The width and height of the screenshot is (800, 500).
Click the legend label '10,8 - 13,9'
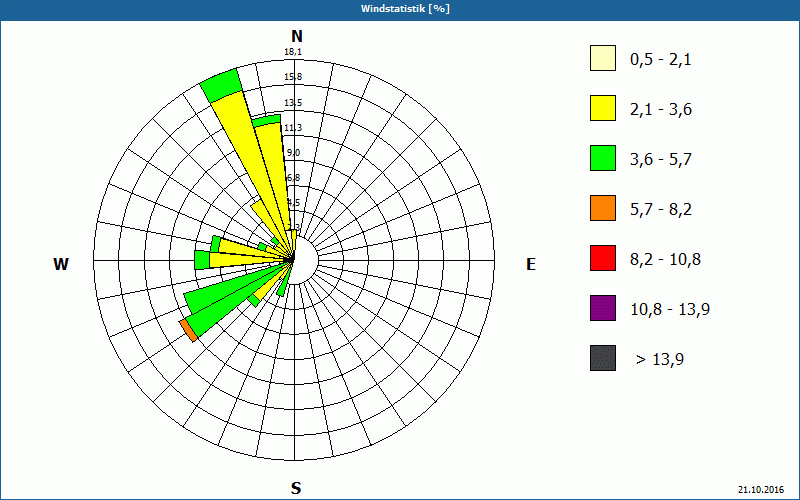(670, 310)
